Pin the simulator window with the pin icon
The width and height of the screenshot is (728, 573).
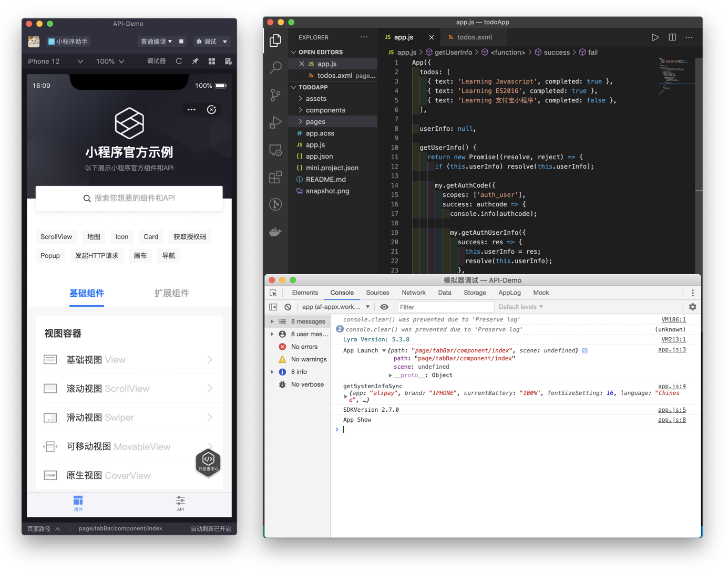coord(195,61)
